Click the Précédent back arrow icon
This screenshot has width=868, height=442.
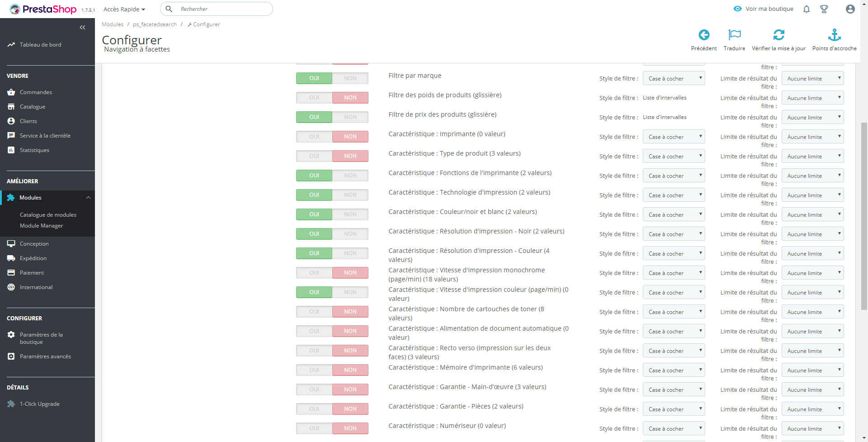click(x=704, y=35)
